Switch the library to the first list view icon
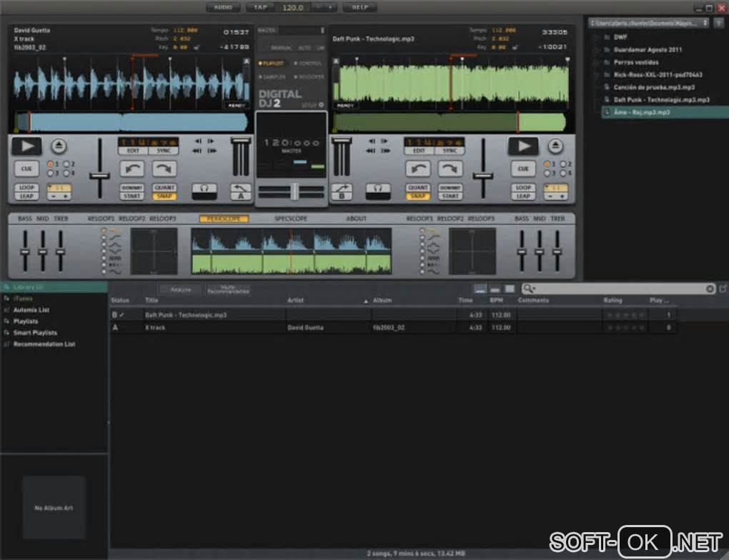This screenshot has width=729, height=560. (480, 289)
